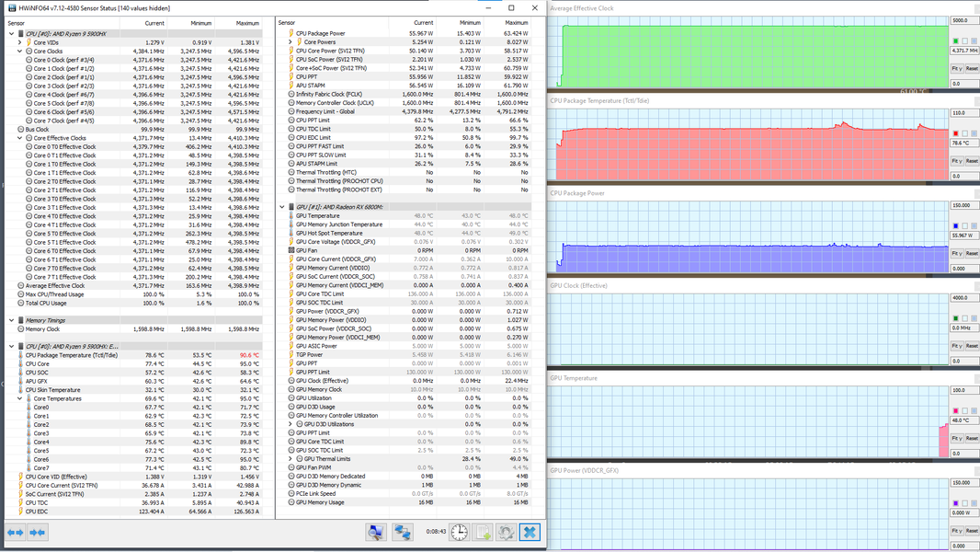
Task: Collapse the CPU [#0] AMD Ryzen 9 5900HX node
Action: click(x=11, y=34)
